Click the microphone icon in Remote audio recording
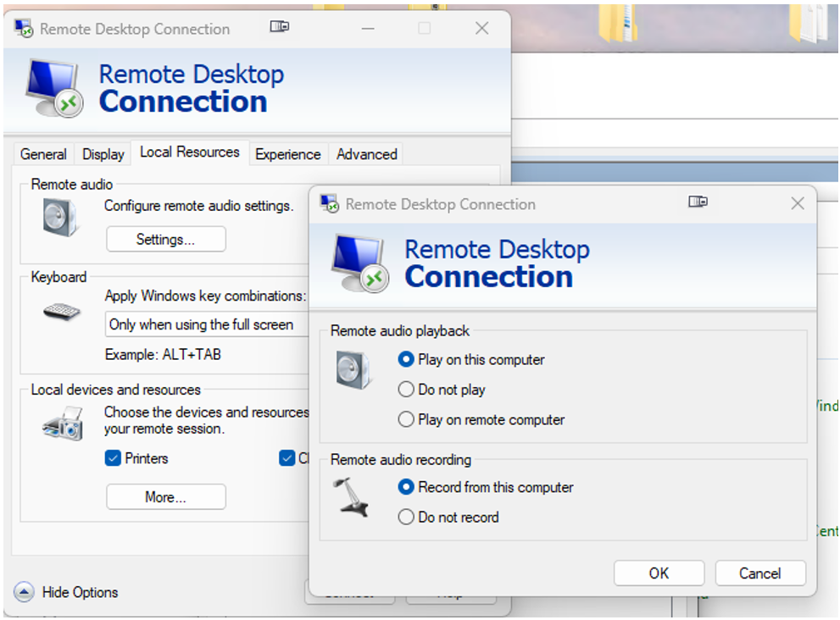 tap(351, 497)
